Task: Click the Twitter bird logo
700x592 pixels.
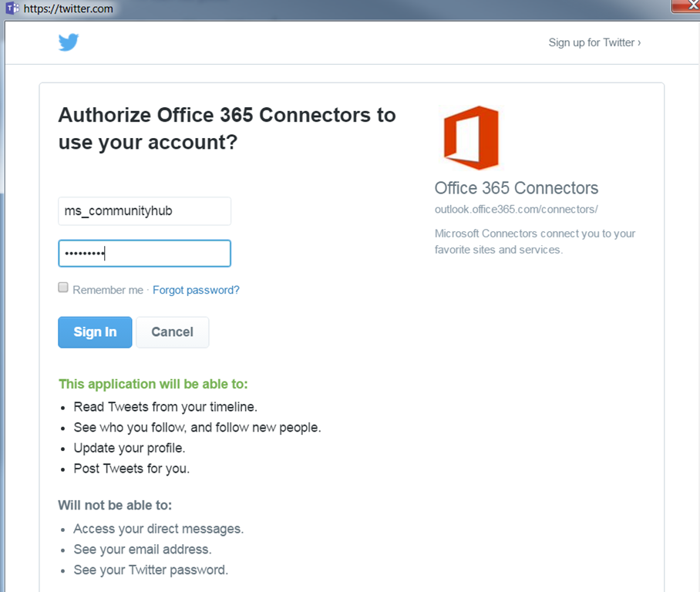Action: [x=69, y=42]
